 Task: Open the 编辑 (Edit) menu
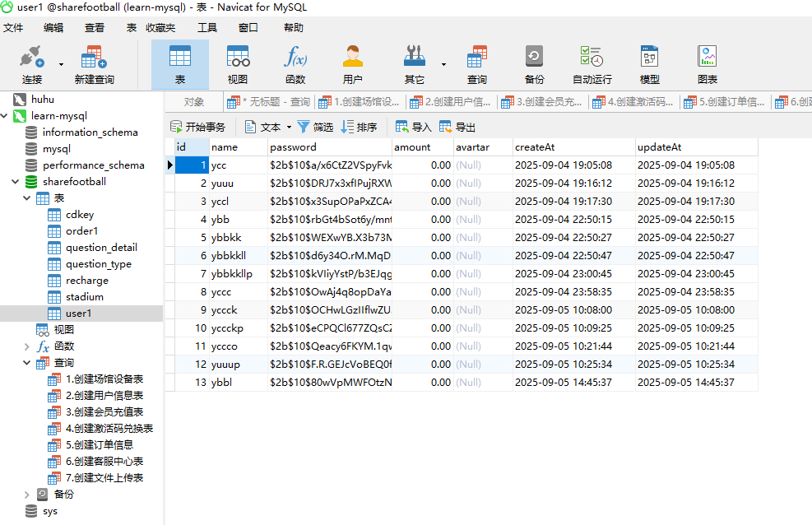(53, 27)
